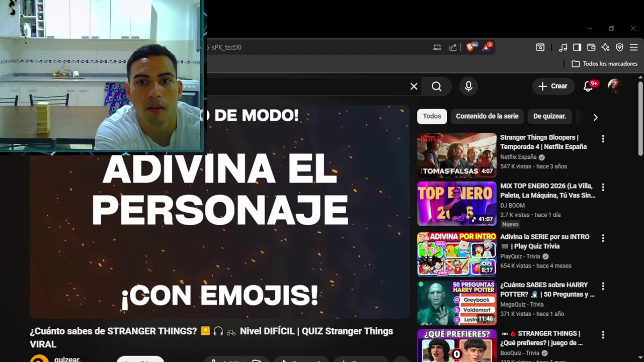Viewport: 644px width, 362px height.
Task: Open Stranger Things Bloopers video title
Action: [543, 142]
